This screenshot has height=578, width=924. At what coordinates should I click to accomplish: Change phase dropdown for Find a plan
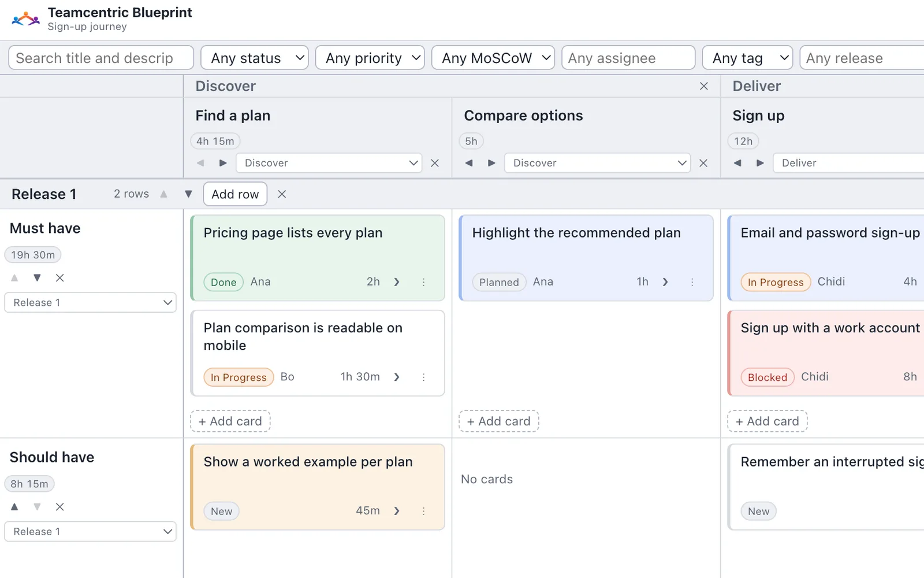pos(329,163)
